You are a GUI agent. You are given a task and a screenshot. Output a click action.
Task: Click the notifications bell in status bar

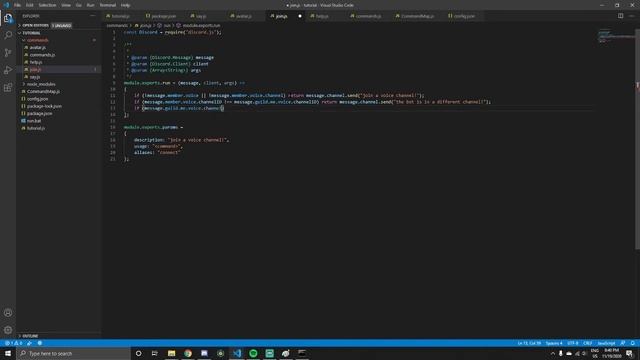tap(633, 343)
